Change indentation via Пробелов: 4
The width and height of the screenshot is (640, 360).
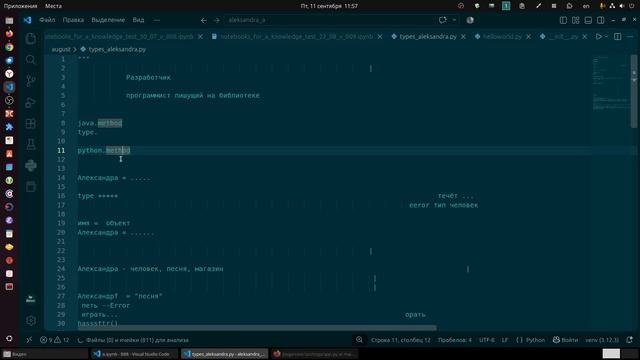455,340
